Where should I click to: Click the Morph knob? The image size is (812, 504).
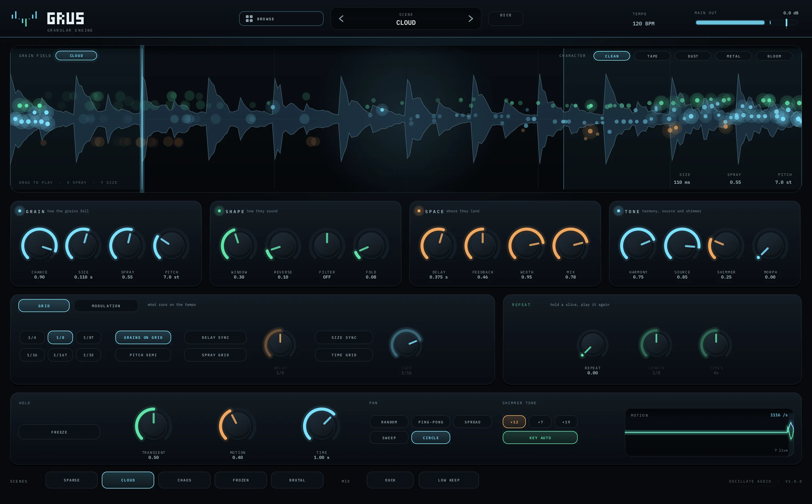tap(770, 245)
